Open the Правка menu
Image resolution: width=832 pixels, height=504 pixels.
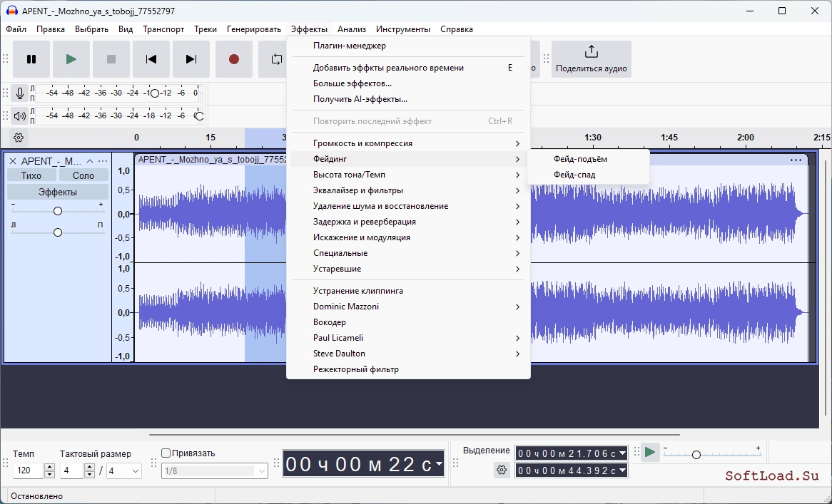coord(51,29)
